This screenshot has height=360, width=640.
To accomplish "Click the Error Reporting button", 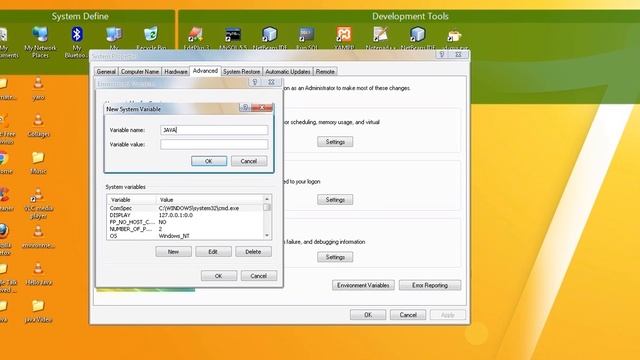I will (430, 285).
